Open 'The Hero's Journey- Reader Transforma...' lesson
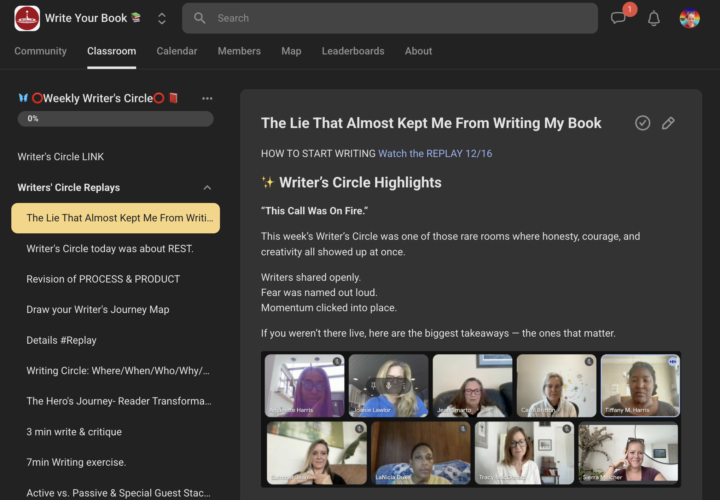Image resolution: width=720 pixels, height=500 pixels. [119, 401]
